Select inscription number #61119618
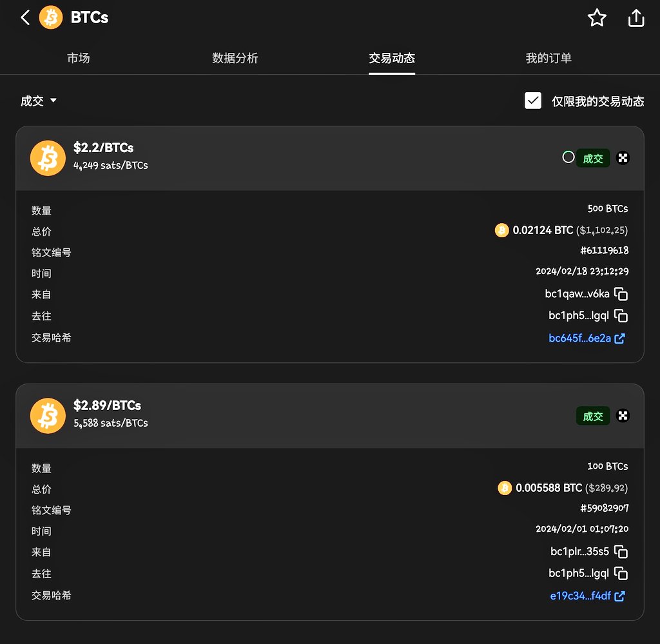 (x=604, y=250)
